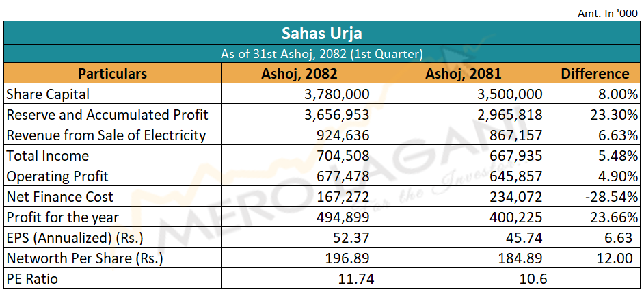
Task: Click the Ashoj, 2082 column header
Action: [x=299, y=74]
